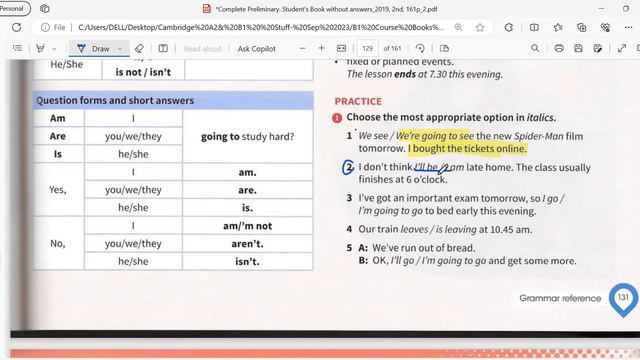640x360 pixels.
Task: Open the Tab actions menu
Action: [45, 8]
